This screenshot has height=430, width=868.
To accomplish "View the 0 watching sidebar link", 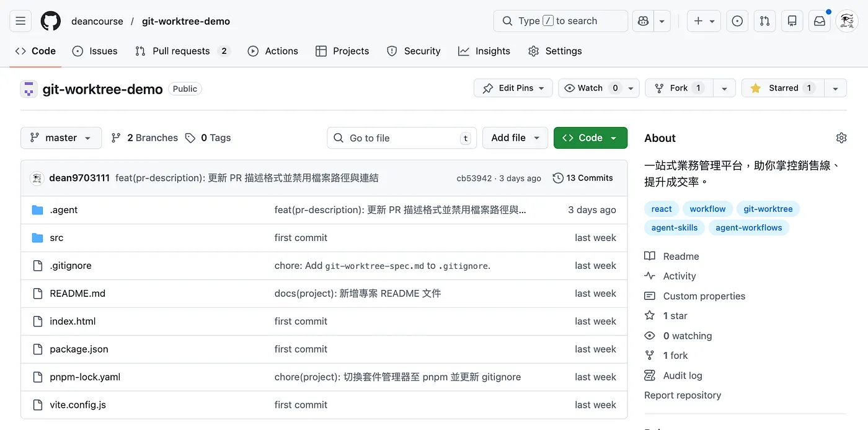I will tap(678, 336).
